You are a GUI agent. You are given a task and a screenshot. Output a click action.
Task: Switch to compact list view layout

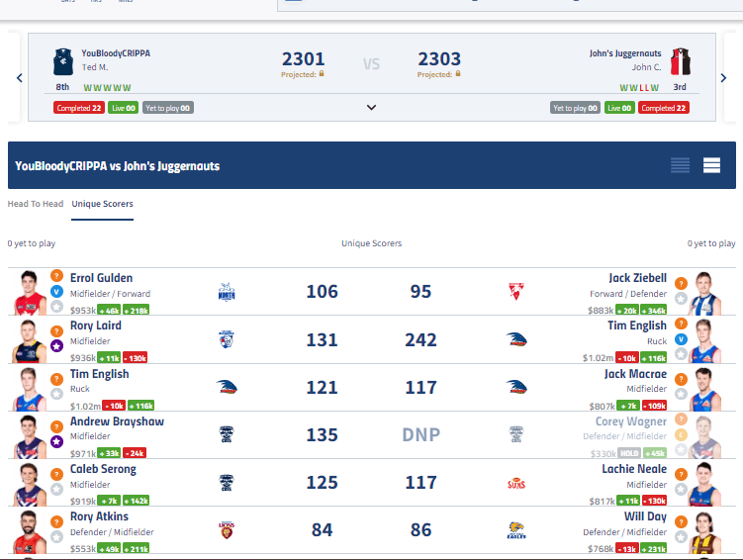tap(680, 166)
